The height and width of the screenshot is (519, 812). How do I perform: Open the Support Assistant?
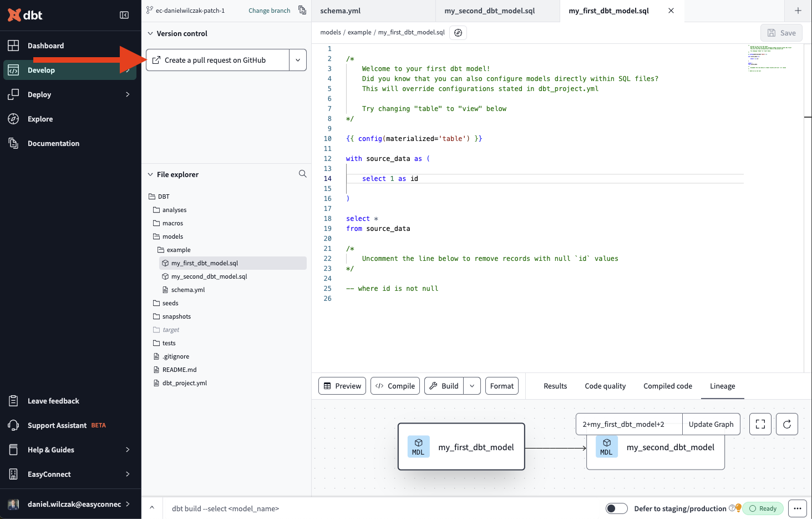(70, 425)
